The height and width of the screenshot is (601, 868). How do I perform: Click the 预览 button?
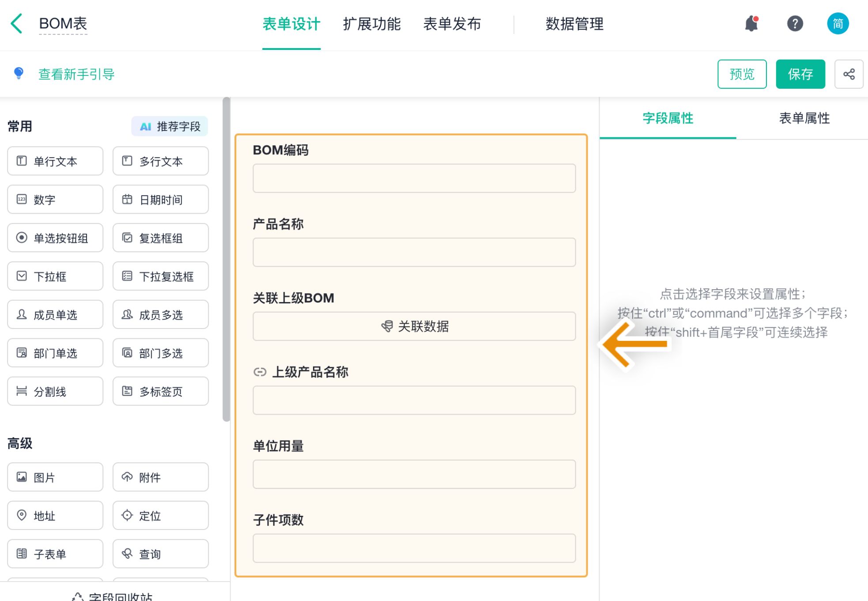click(742, 74)
